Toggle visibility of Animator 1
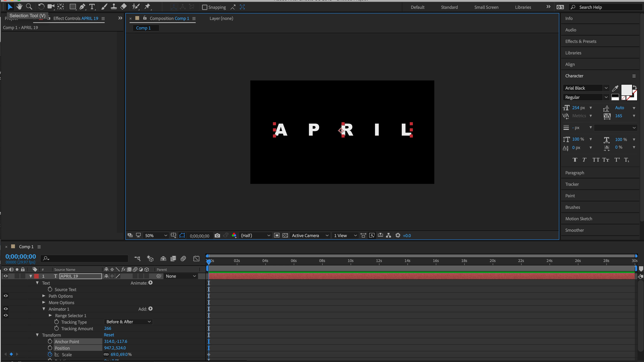This screenshot has width=644, height=362. coord(6,309)
